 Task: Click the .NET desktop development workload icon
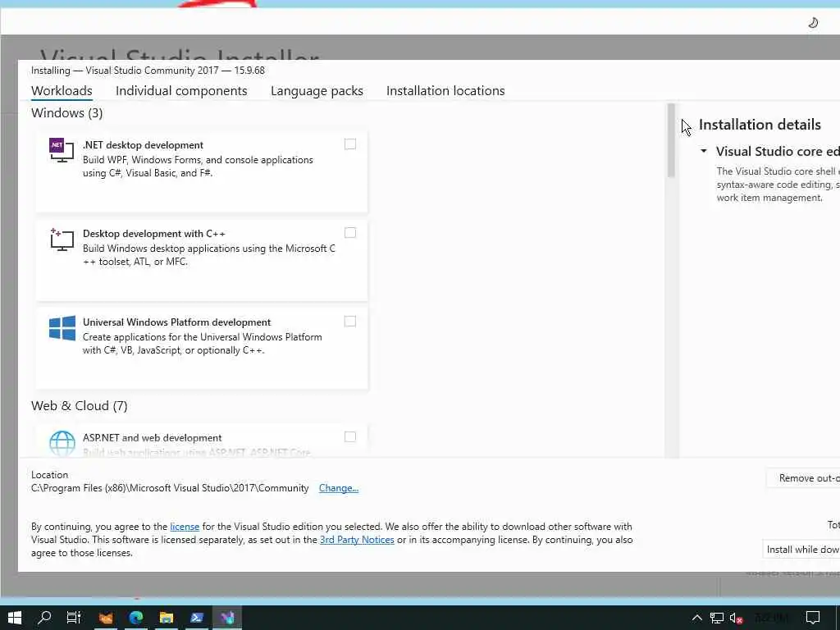[x=61, y=151]
